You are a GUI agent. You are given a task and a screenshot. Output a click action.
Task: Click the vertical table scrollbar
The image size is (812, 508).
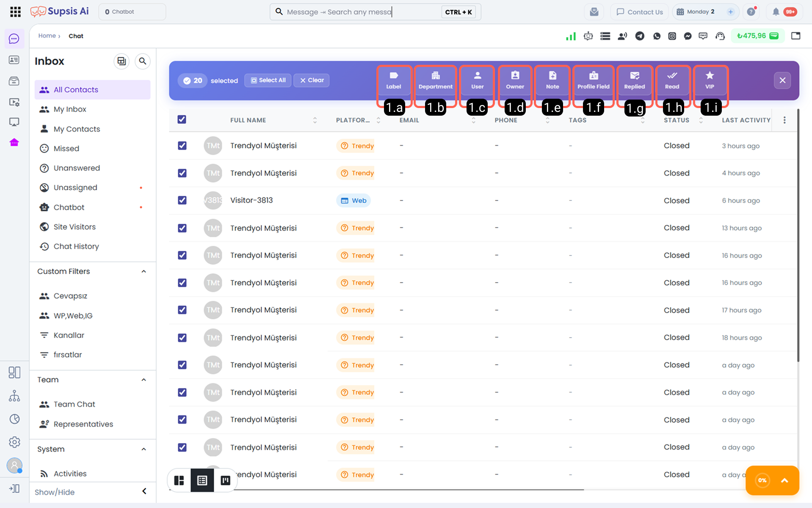pos(798,236)
